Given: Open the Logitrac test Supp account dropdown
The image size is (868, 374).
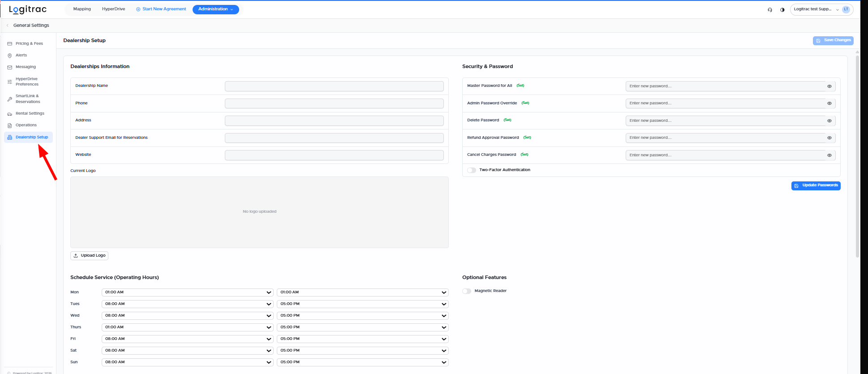Looking at the screenshot, I should pyautogui.click(x=821, y=9).
